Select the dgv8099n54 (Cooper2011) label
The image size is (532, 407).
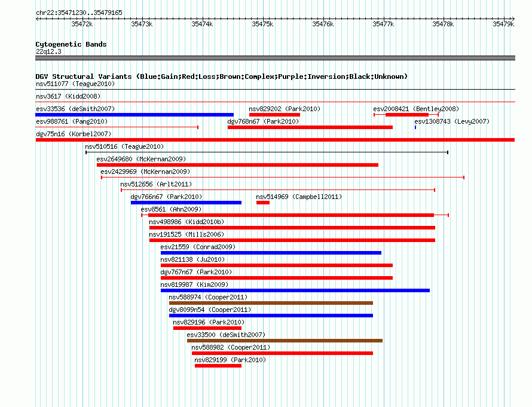[210, 310]
